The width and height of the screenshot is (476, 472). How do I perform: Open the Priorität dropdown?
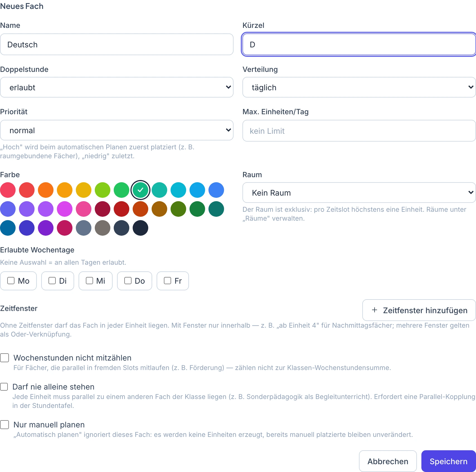(116, 130)
